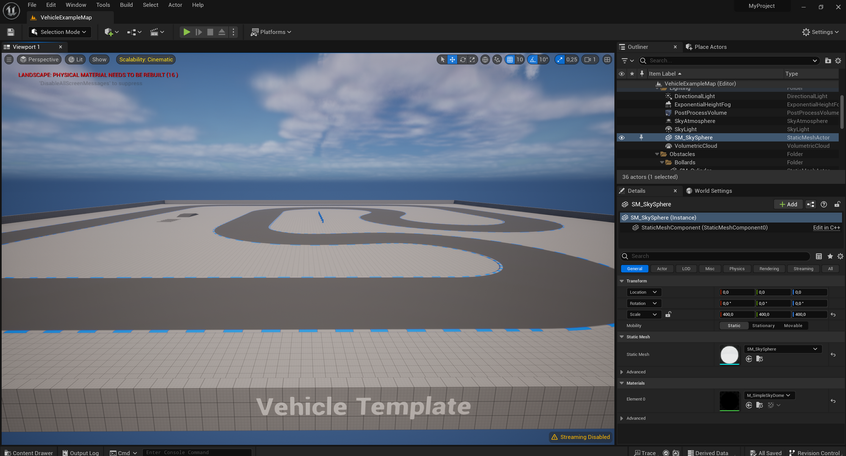The height and width of the screenshot is (456, 846).
Task: Click the Save icon in the toolbar
Action: (10, 32)
